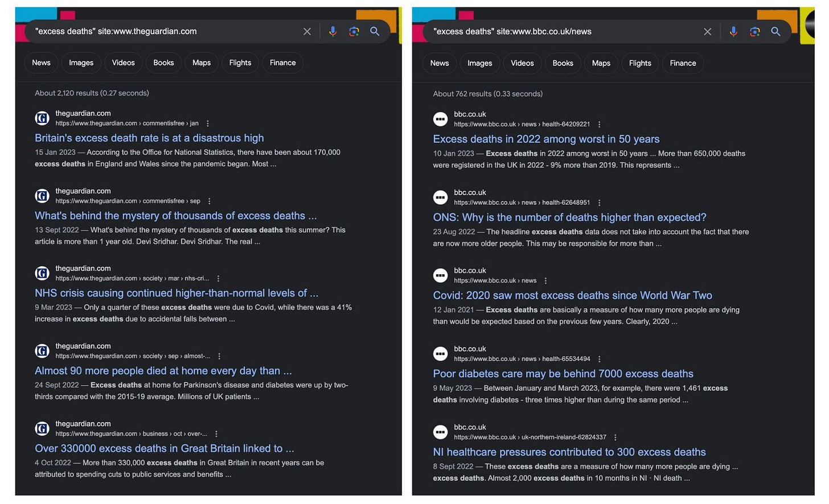Start voice search in BBC search bar
The height and width of the screenshot is (504, 829).
tap(733, 32)
